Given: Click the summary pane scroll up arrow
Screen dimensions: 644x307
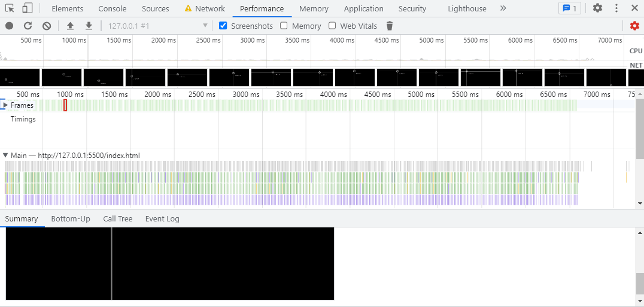Looking at the screenshot, I should (x=640, y=232).
